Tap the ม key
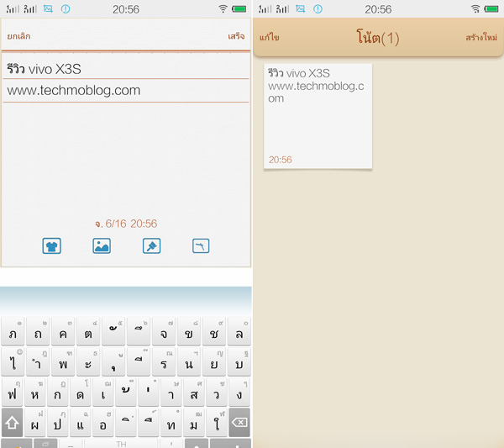 click(x=194, y=423)
